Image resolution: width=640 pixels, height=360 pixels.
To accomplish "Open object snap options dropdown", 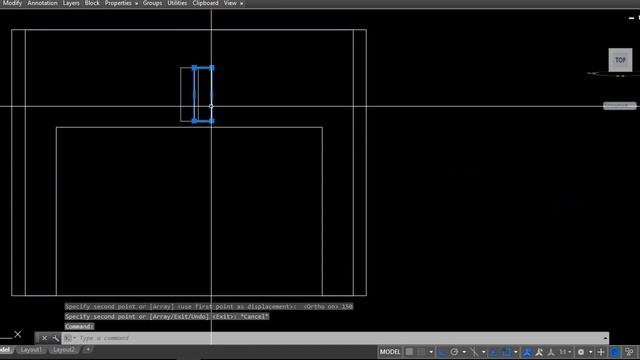I will click(x=516, y=352).
